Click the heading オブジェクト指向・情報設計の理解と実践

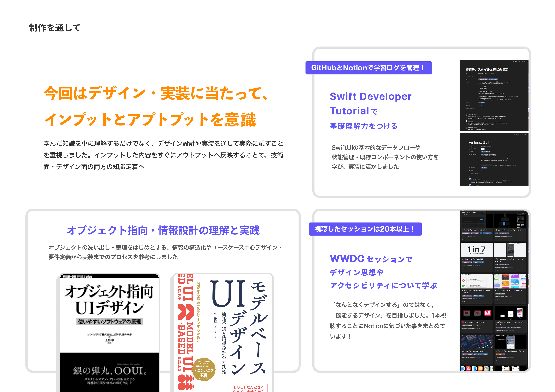click(x=163, y=230)
